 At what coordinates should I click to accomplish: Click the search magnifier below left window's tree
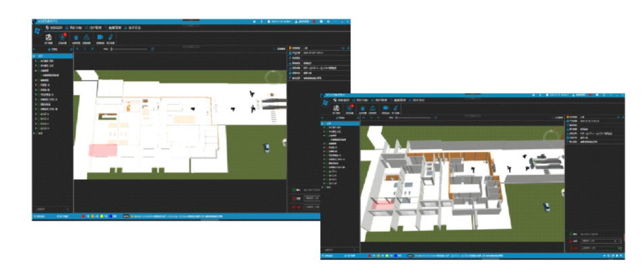tap(68, 209)
